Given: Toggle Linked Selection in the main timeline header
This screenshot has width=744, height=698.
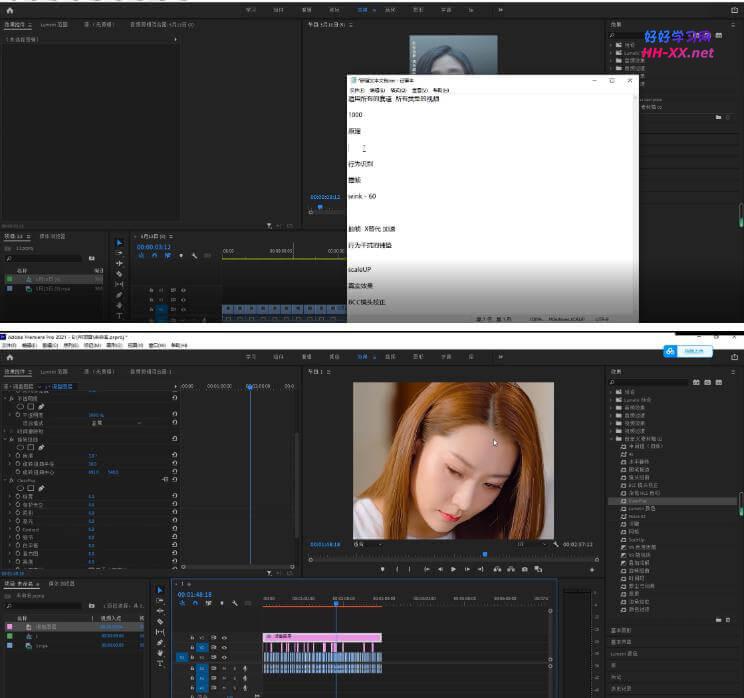Looking at the screenshot, I should pos(208,603).
